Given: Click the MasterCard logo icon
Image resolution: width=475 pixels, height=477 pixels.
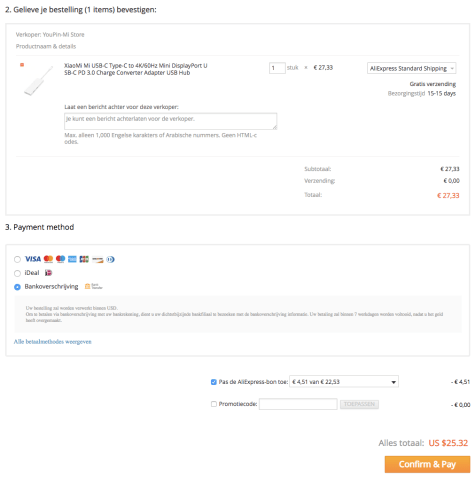Looking at the screenshot, I should [x=48, y=259].
